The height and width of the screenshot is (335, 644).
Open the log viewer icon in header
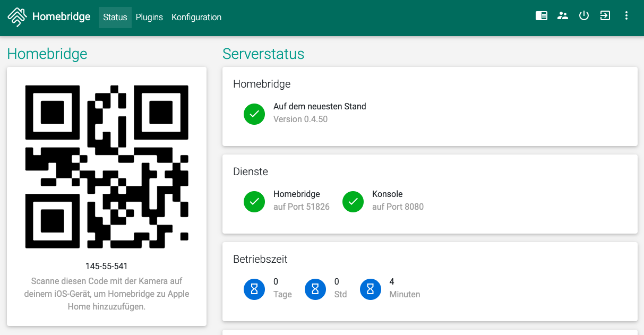click(541, 16)
